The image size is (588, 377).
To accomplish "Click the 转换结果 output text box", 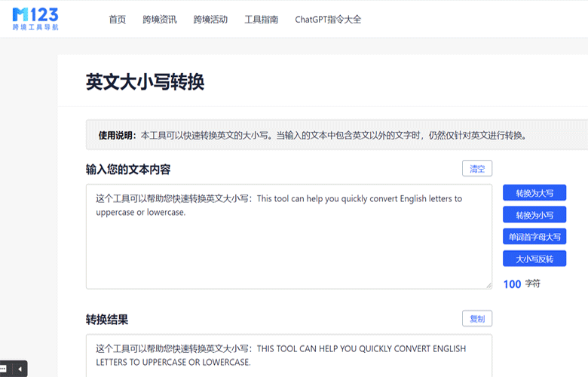I will (x=289, y=356).
